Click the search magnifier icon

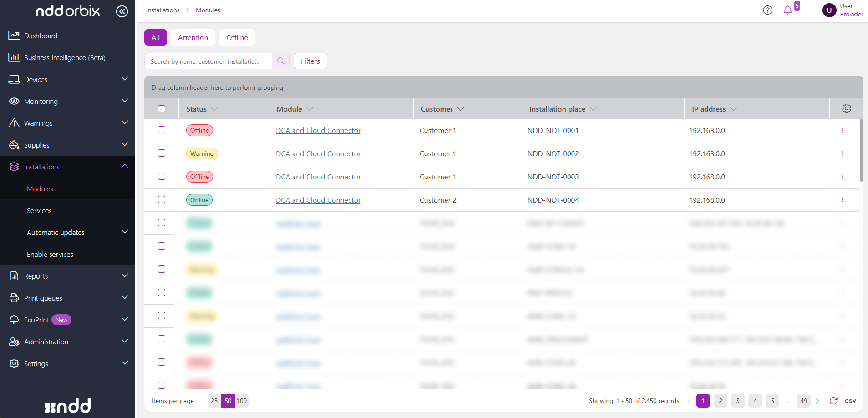tap(281, 61)
